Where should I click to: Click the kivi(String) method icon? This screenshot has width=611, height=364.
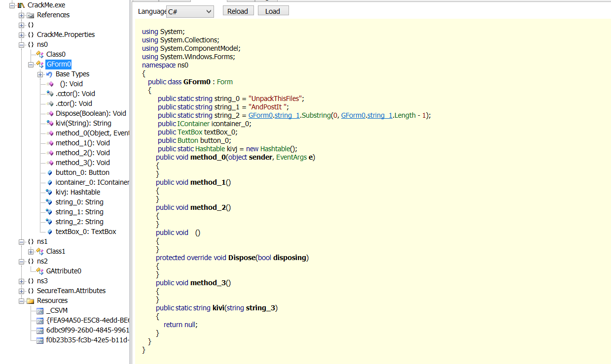[x=49, y=123]
